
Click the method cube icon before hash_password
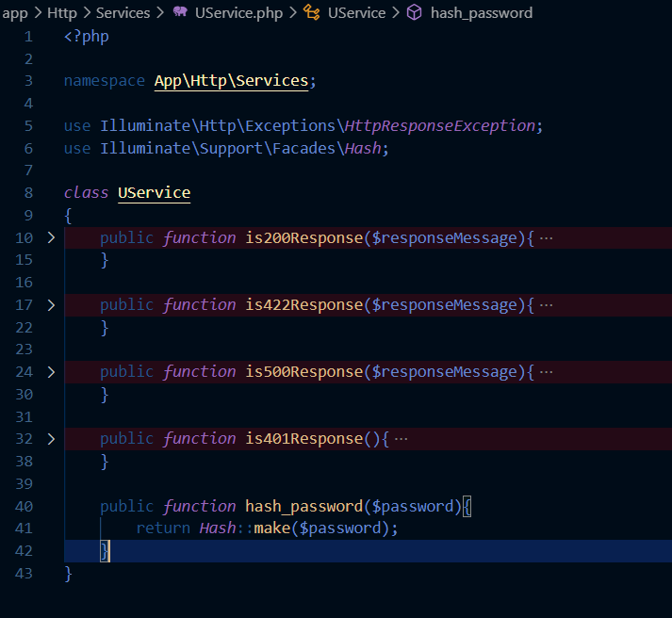(414, 12)
